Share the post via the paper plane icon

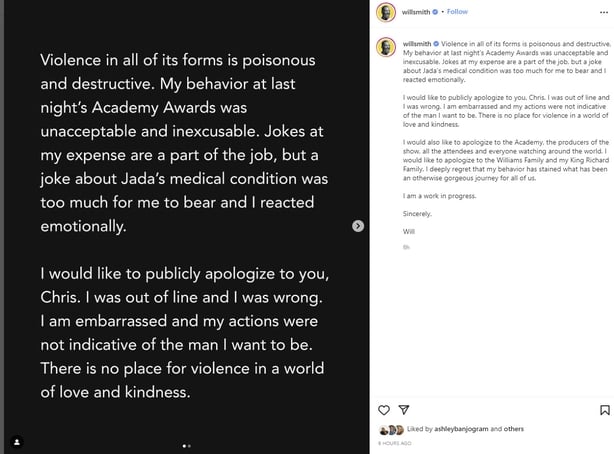[x=404, y=410]
